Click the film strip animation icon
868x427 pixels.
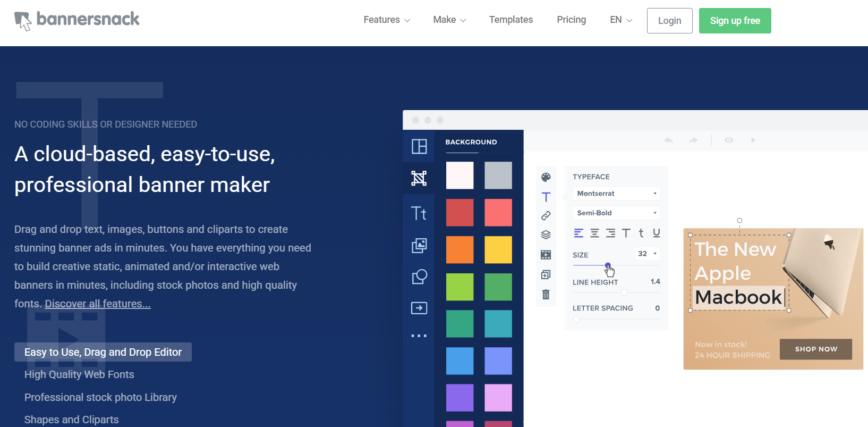[x=546, y=255]
